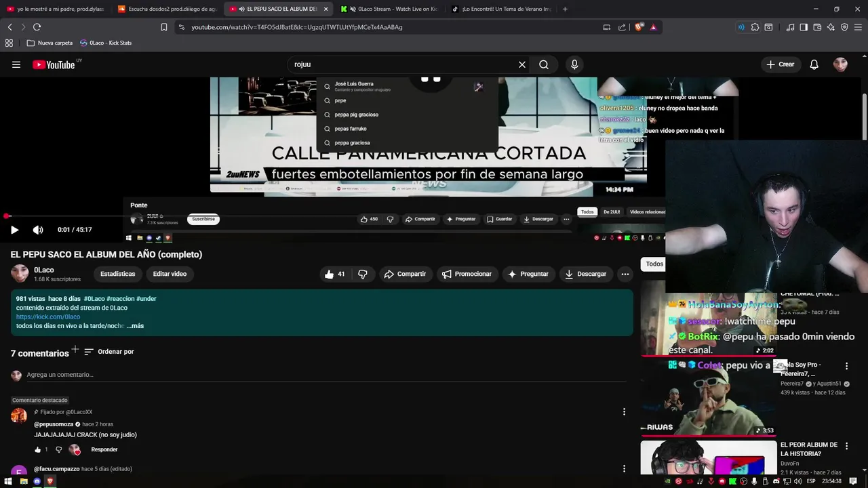868x488 pixels.
Task: Open the 3:53 recommended video thumbnail
Action: pos(709,398)
